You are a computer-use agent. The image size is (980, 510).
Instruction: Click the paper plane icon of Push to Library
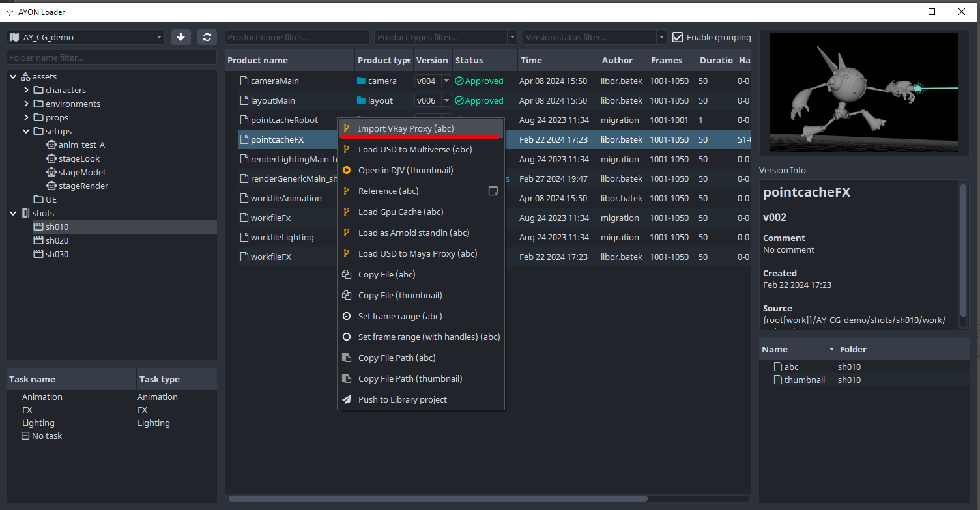(x=347, y=399)
